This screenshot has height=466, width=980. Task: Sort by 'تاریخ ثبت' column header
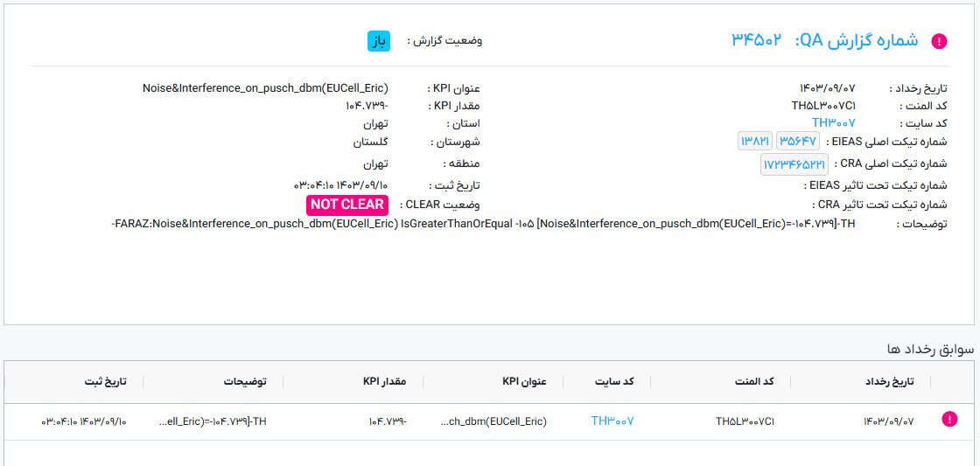[x=105, y=381]
